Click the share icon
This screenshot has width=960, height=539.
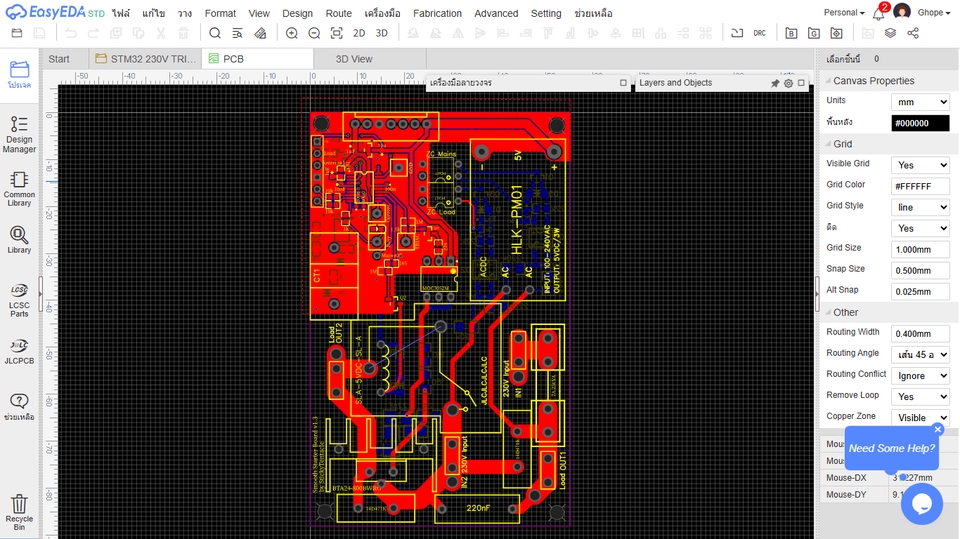pyautogui.click(x=913, y=33)
